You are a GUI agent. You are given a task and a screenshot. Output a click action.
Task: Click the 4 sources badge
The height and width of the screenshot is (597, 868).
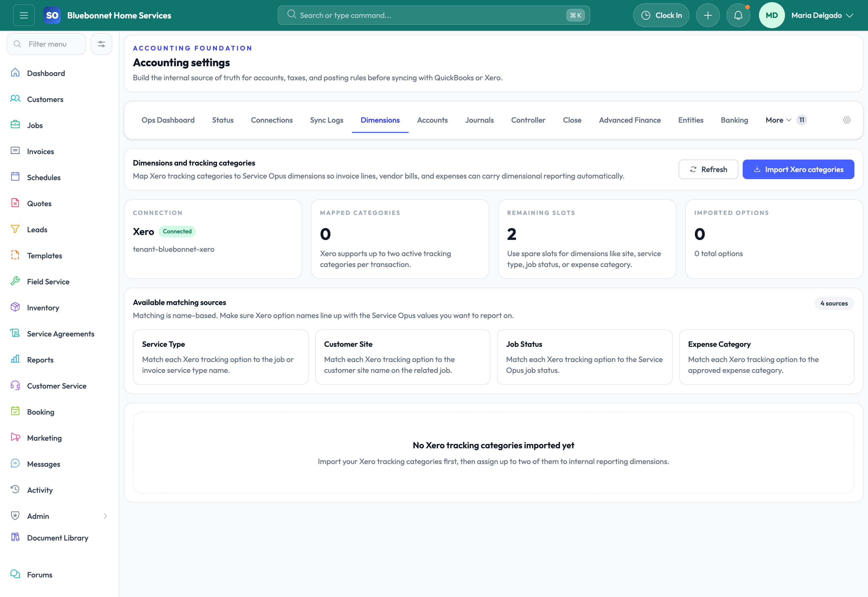pyautogui.click(x=834, y=303)
